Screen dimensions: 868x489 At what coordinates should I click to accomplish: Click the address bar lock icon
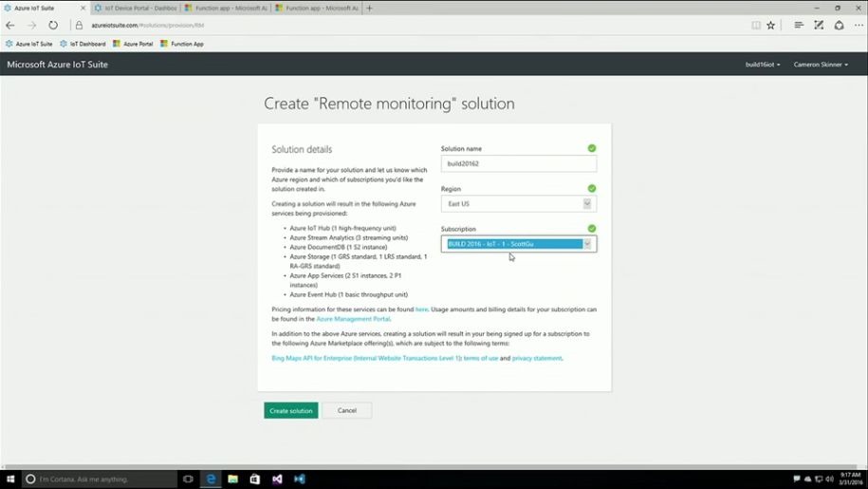[x=79, y=26]
